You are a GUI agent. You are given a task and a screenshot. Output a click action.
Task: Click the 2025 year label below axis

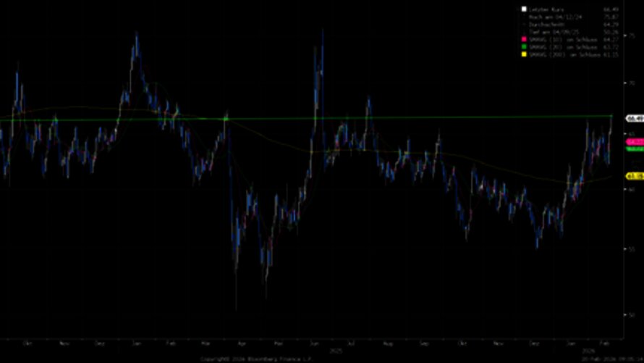pyautogui.click(x=335, y=350)
